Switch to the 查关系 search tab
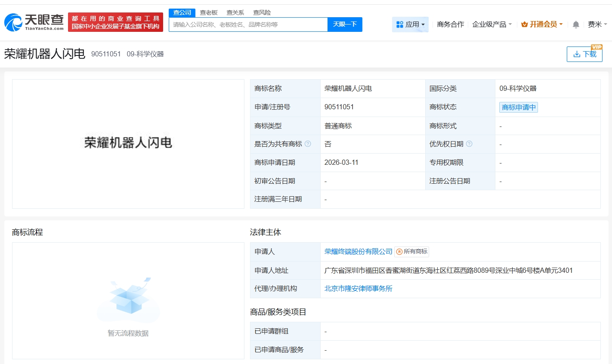This screenshot has height=364, width=612. (x=235, y=12)
